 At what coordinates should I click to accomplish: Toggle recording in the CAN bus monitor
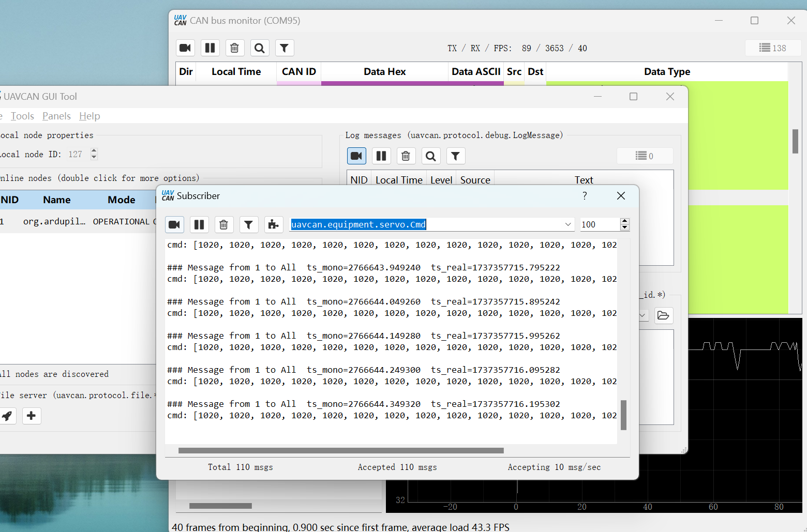[x=185, y=48]
